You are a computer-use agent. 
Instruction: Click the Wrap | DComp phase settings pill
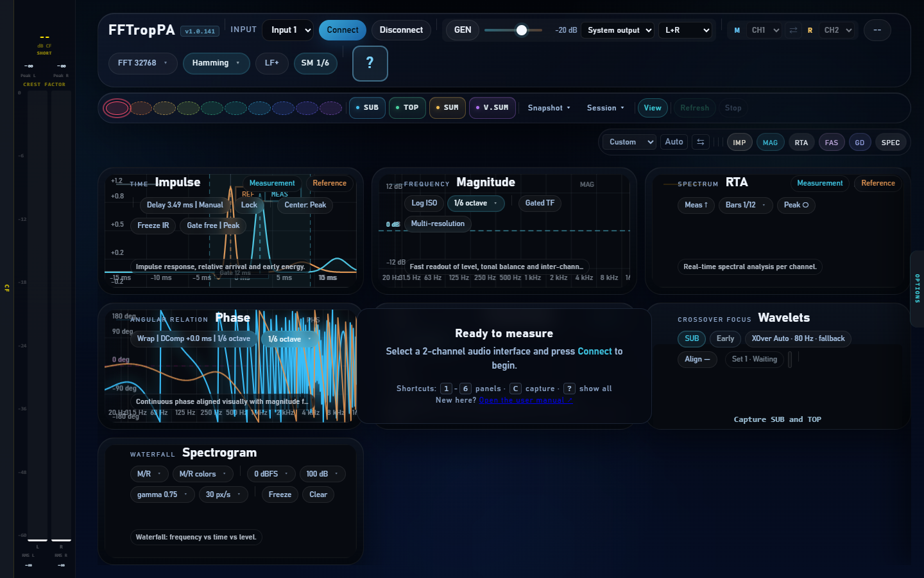pos(194,338)
